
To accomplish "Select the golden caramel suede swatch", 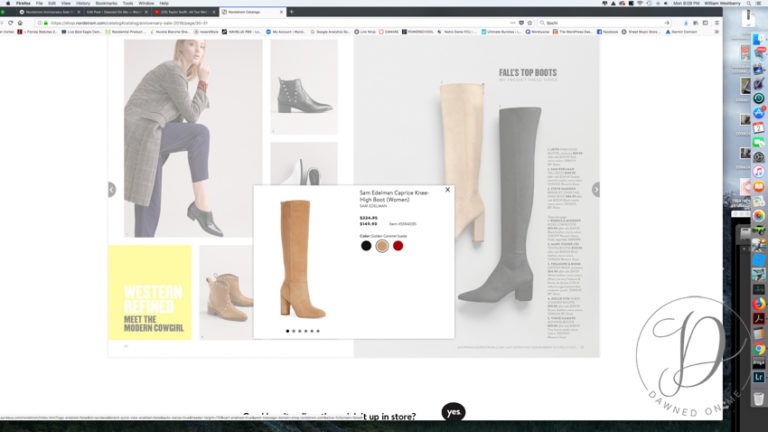I will 382,246.
